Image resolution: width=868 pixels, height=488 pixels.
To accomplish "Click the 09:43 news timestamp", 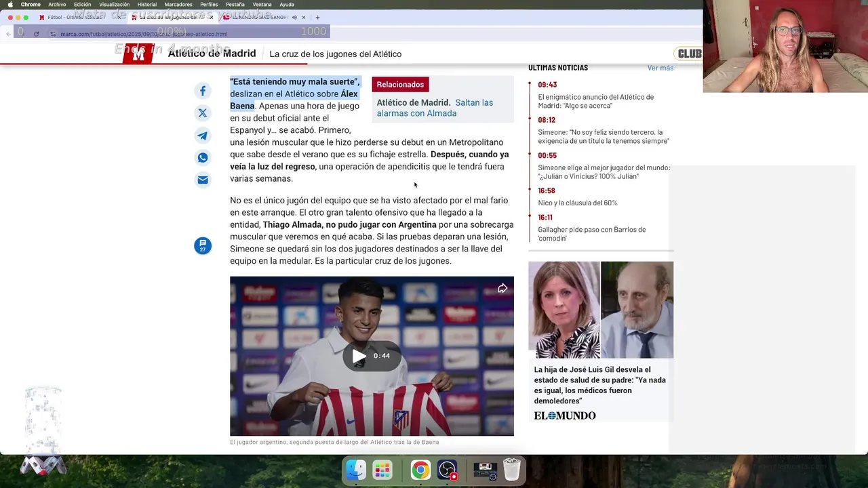I will pos(547,85).
